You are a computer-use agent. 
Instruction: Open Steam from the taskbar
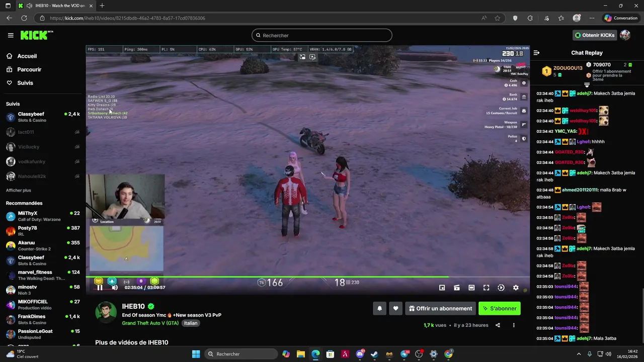374,354
